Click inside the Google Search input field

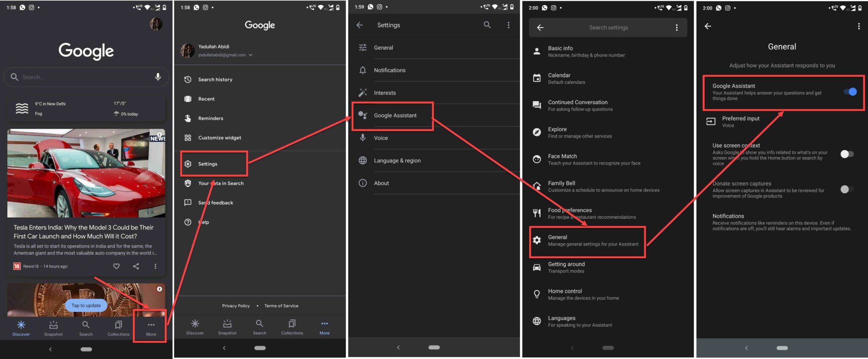point(86,77)
